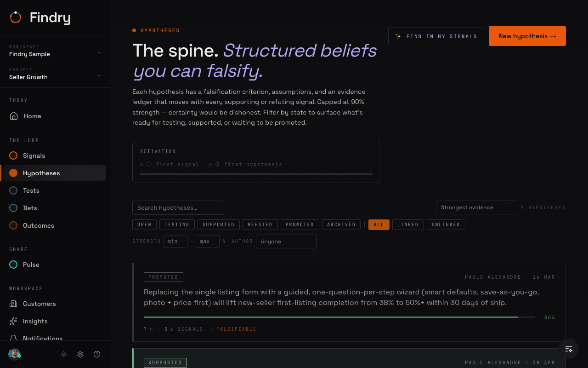Screen dimensions: 588x368
Task: Click the 7 supporting signals count
Action: point(148,329)
